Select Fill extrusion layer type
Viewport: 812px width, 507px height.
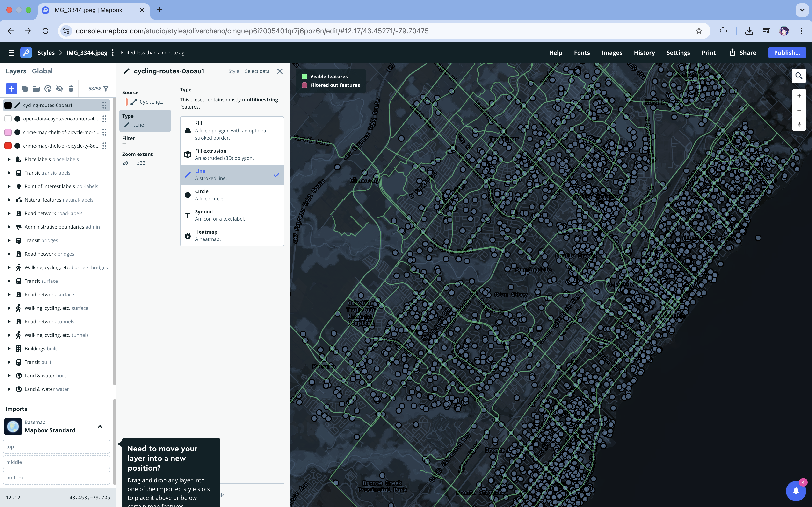point(232,154)
